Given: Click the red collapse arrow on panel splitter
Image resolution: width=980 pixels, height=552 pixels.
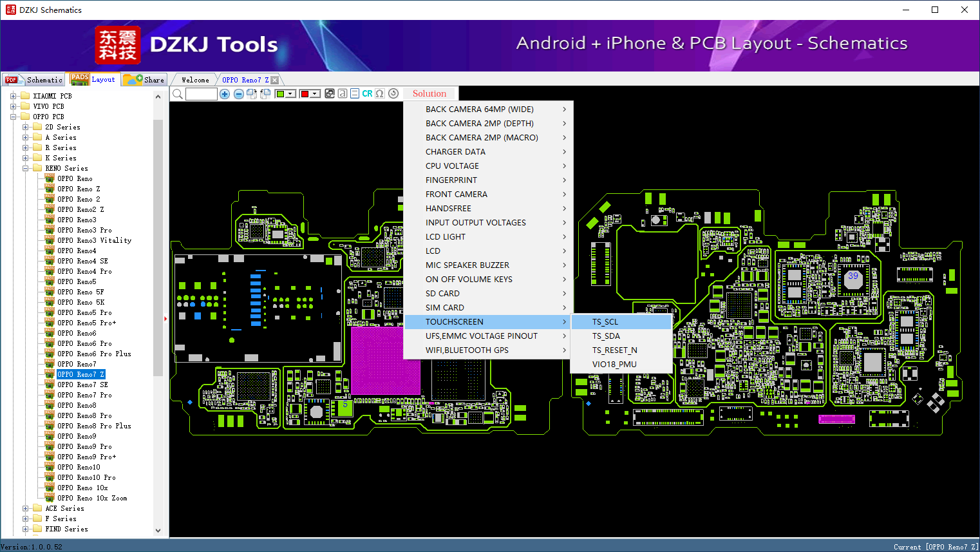Looking at the screenshot, I should tap(165, 318).
